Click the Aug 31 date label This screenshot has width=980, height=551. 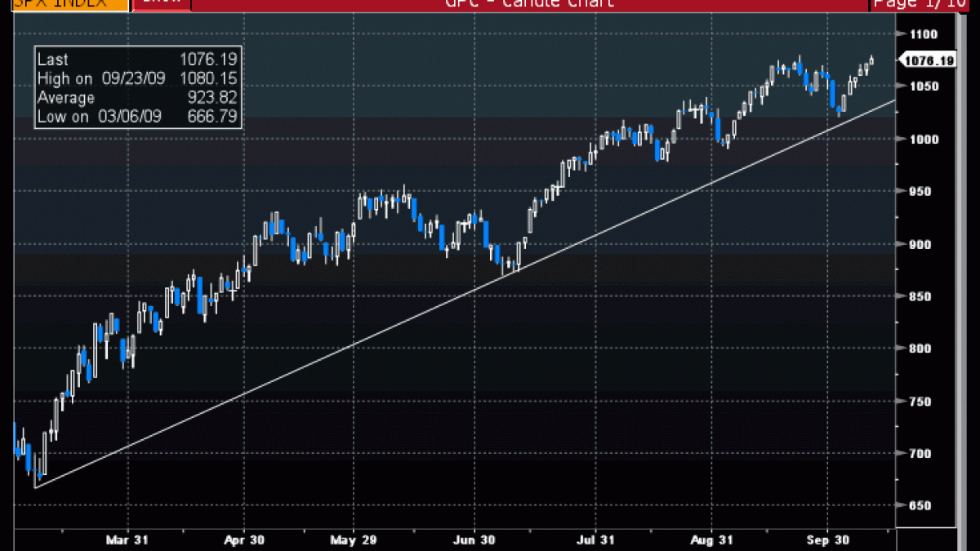coord(712,540)
